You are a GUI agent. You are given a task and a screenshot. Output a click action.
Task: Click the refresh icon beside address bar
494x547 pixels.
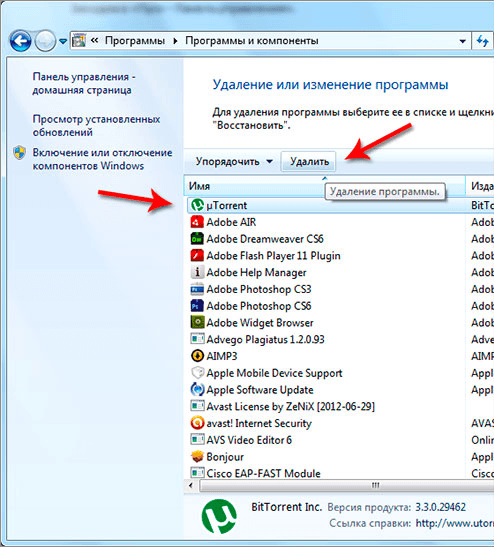pyautogui.click(x=483, y=41)
